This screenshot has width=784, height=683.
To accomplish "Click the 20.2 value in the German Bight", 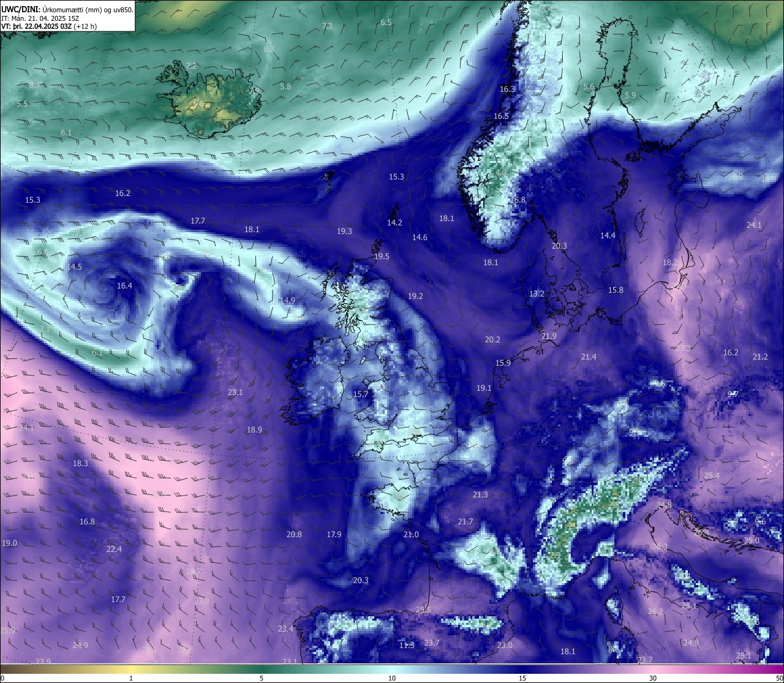I will click(492, 339).
